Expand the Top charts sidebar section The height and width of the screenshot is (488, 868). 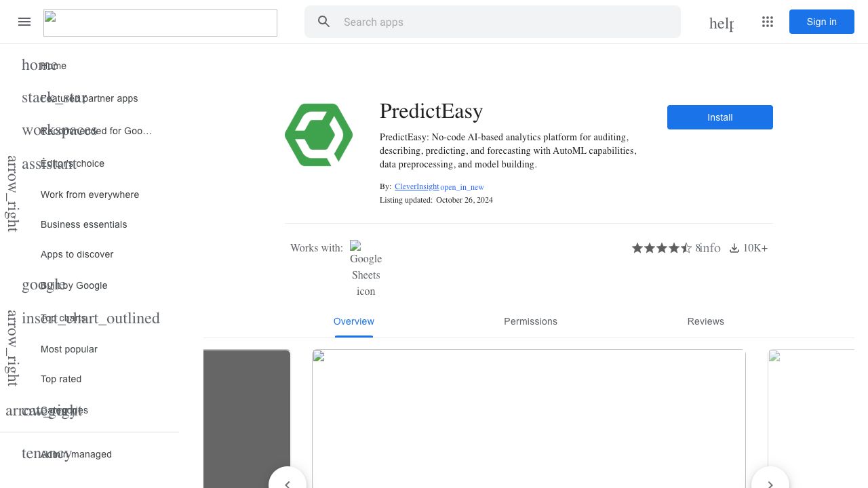[x=12, y=348]
